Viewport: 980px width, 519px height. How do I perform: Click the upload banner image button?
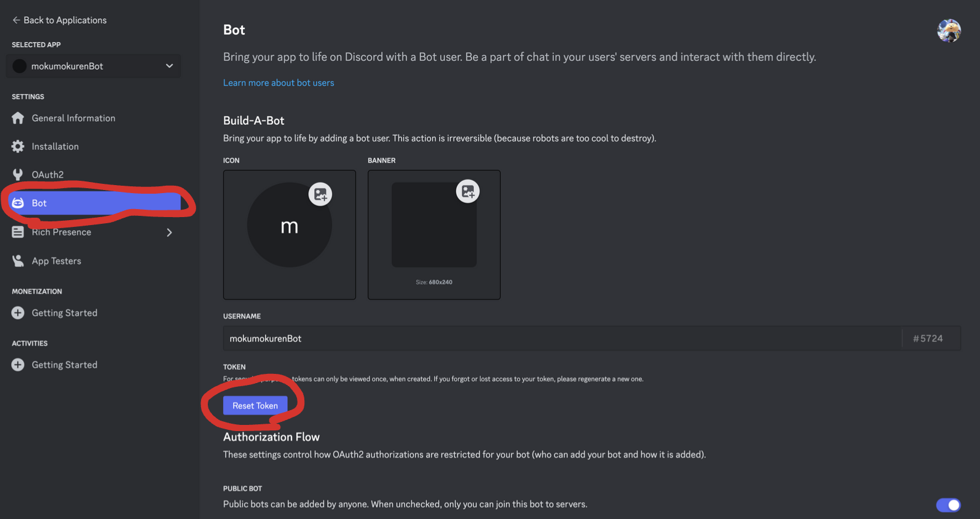[x=467, y=191]
